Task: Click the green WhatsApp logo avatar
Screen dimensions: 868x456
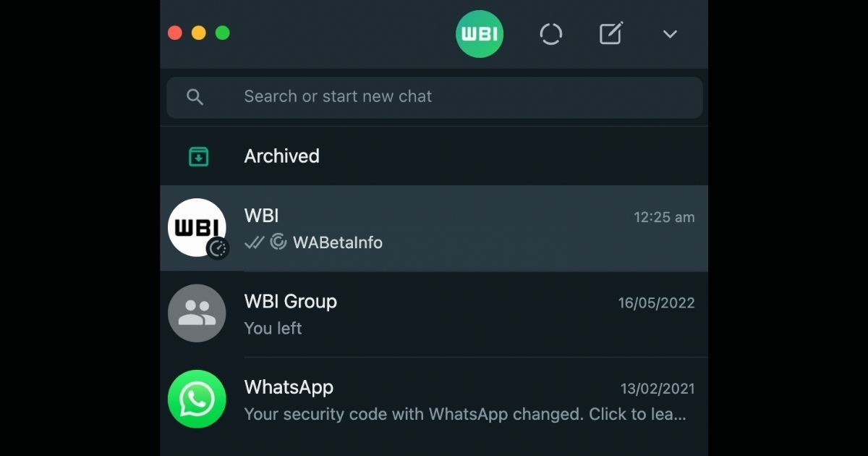Action: pos(197,399)
